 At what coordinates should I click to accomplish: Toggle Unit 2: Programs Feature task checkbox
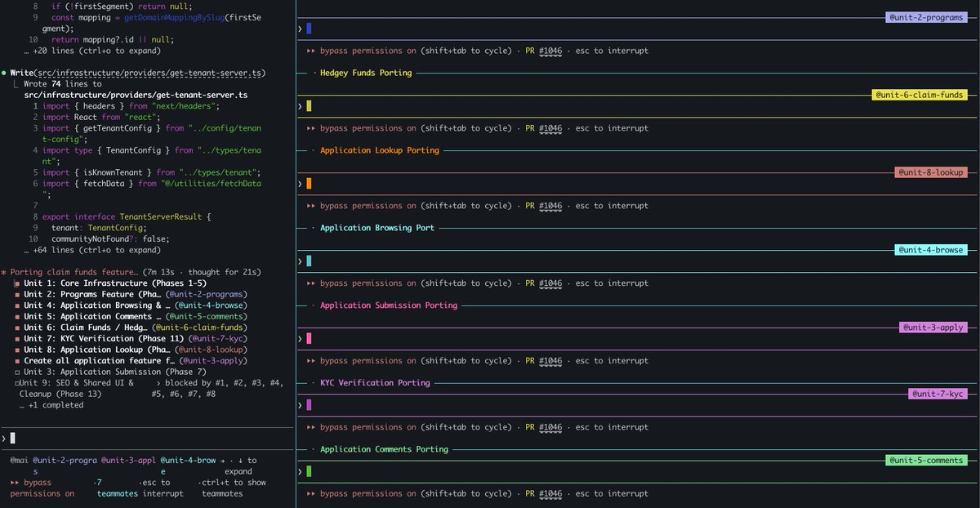pos(17,294)
